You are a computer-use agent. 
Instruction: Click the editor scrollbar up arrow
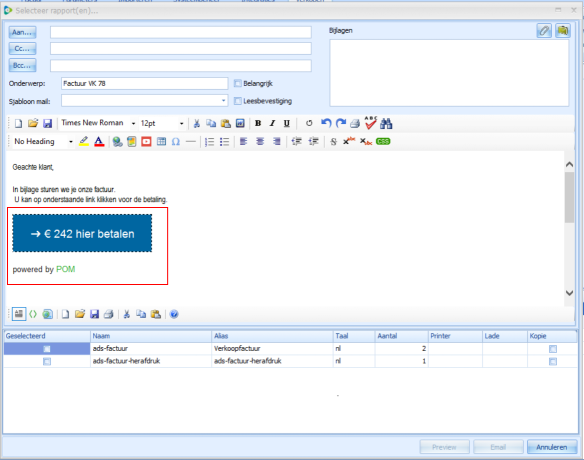[x=569, y=164]
